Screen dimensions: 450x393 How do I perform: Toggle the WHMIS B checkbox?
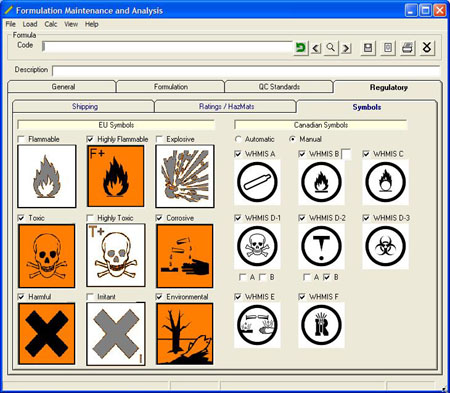tap(302, 154)
